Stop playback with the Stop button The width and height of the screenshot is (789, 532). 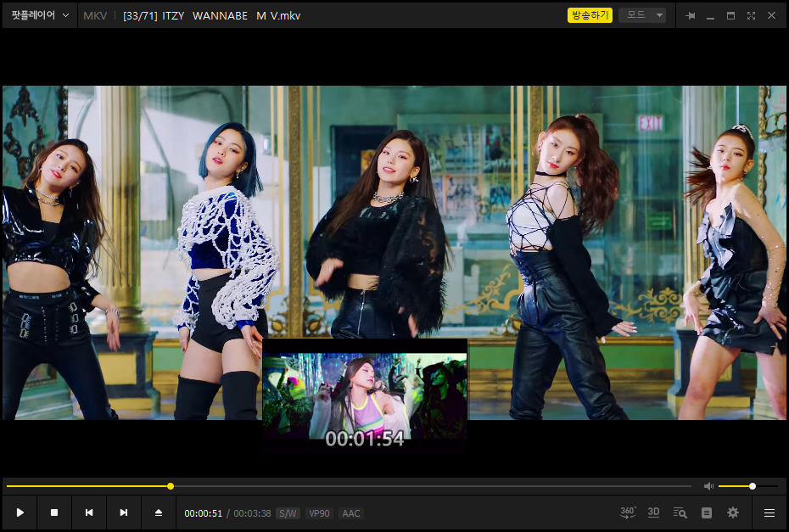[54, 512]
